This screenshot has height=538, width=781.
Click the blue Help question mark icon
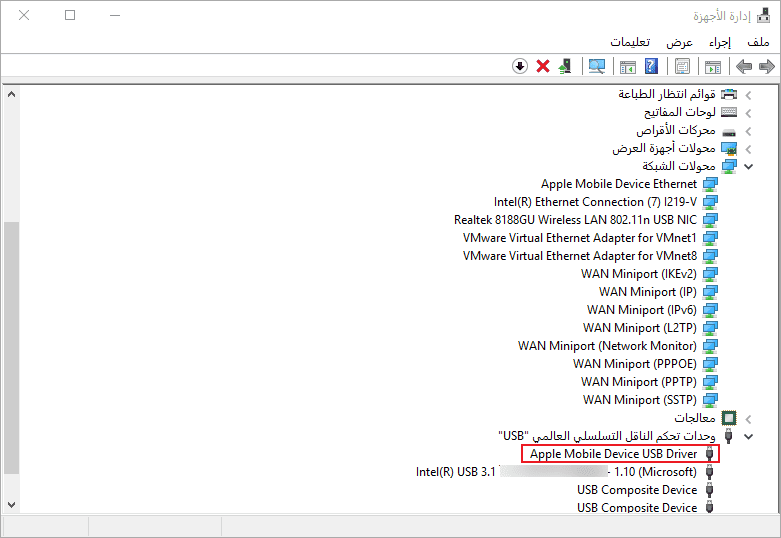(651, 66)
